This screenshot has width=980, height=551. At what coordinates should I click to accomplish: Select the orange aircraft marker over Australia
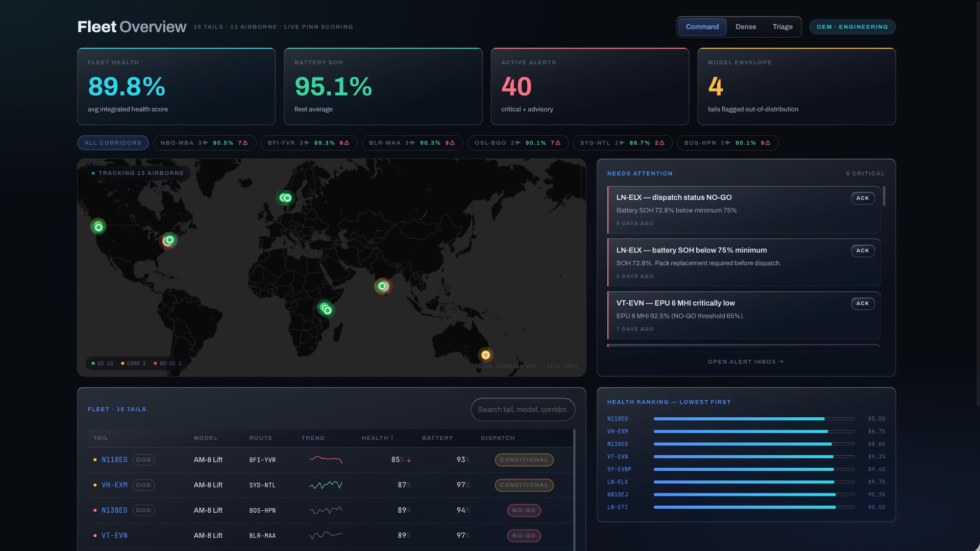pos(485,355)
